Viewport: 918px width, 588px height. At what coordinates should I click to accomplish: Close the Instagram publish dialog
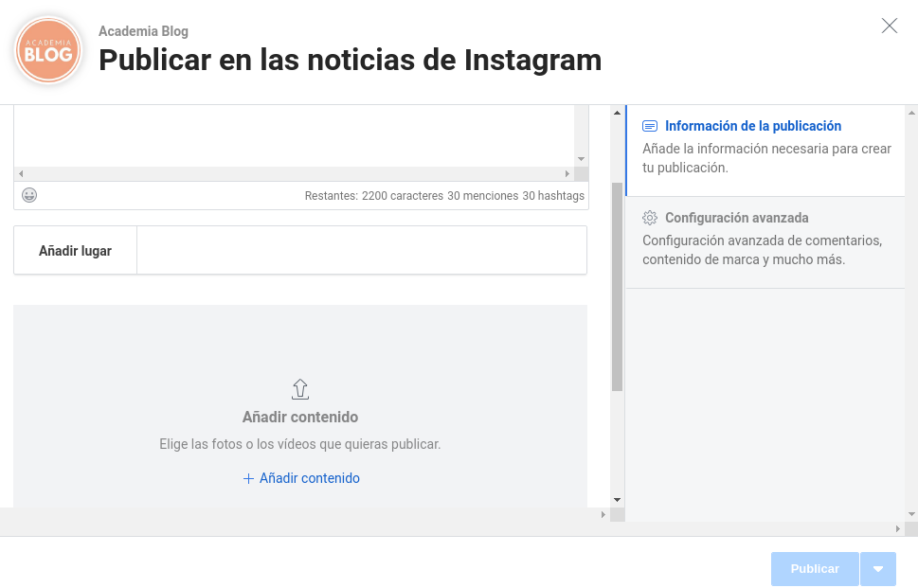pyautogui.click(x=890, y=26)
